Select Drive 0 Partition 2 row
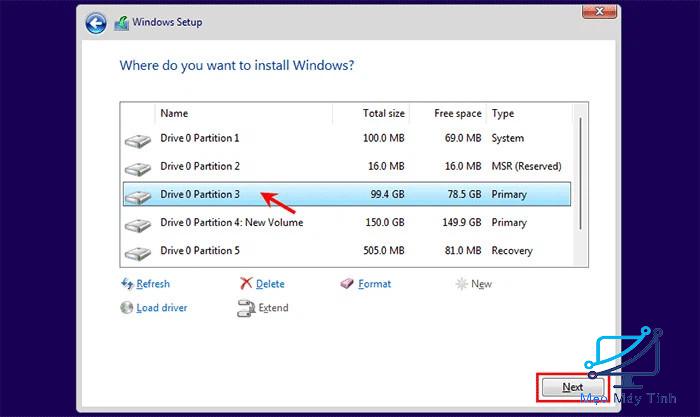Viewport: 700px width, 417px height. (347, 166)
